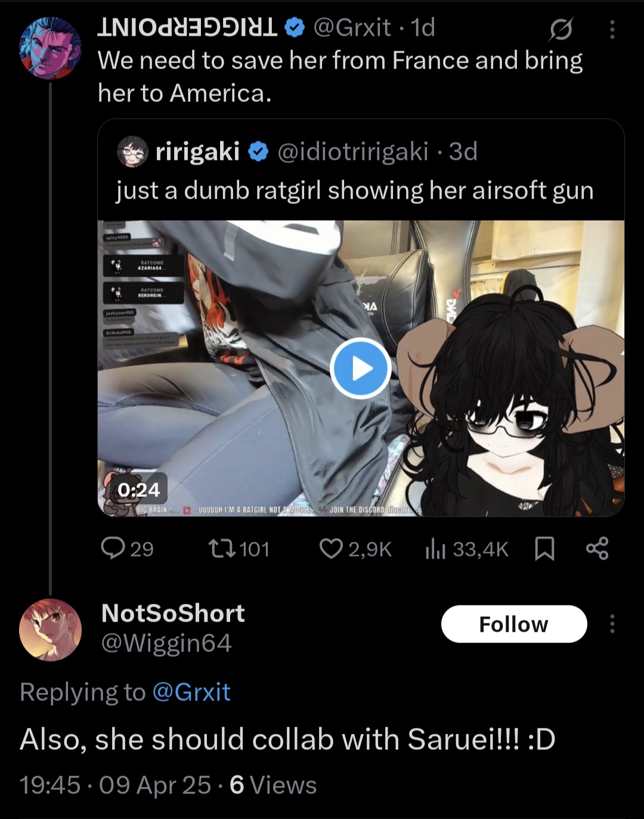Screen dimensions: 644x819
Task: Tap TRIGGERPOINT's verified badge
Action: tap(295, 27)
